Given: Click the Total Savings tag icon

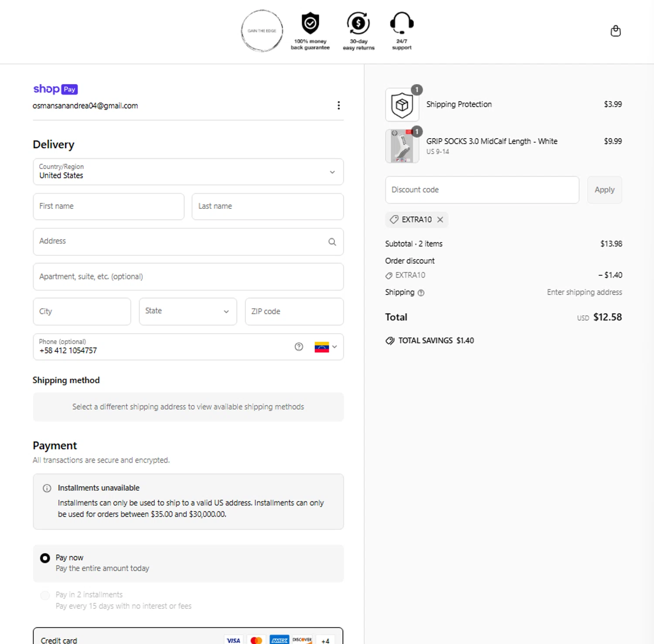Looking at the screenshot, I should 390,341.
